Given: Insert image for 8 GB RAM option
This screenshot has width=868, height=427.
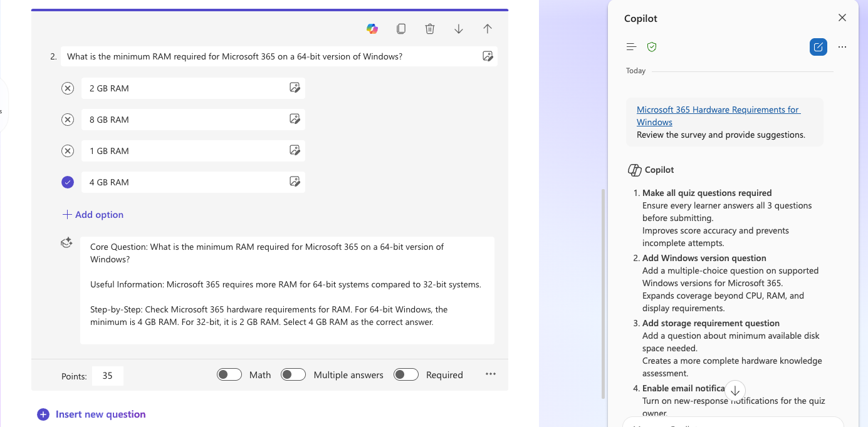Looking at the screenshot, I should pos(295,119).
